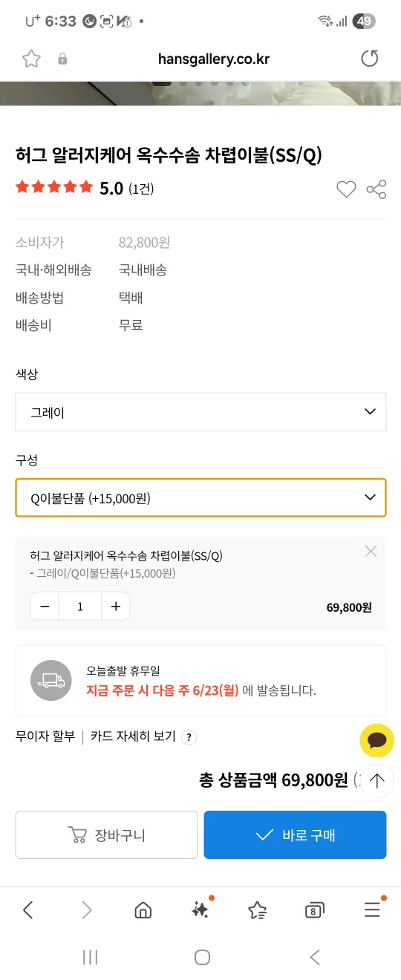Viewport: 401px width, 980px height.
Task: Open the KakaoTalk chat bubble button
Action: point(376,739)
